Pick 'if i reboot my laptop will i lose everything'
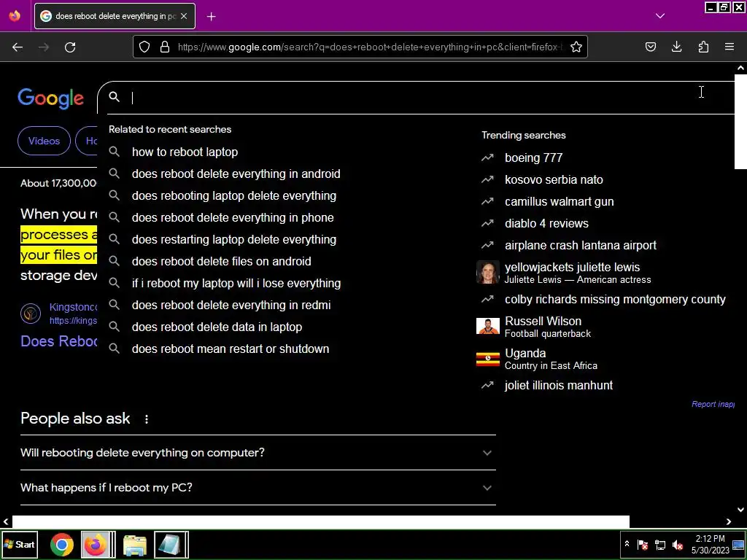 click(236, 284)
